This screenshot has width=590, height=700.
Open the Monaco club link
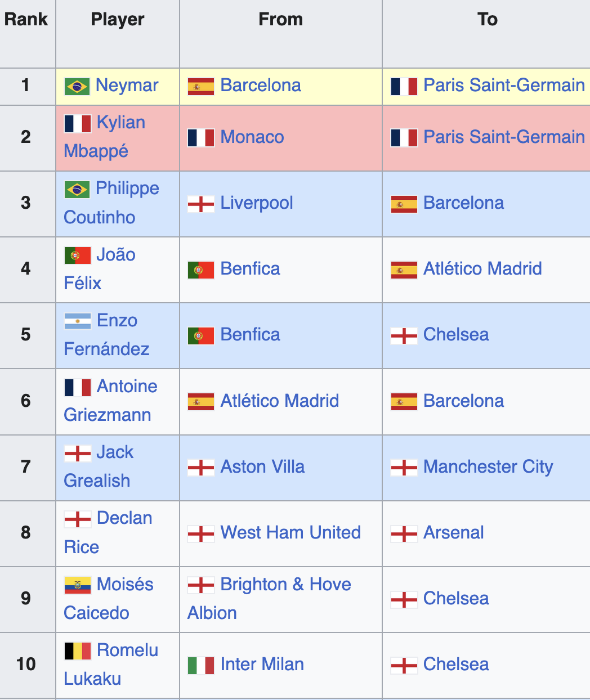click(x=252, y=137)
